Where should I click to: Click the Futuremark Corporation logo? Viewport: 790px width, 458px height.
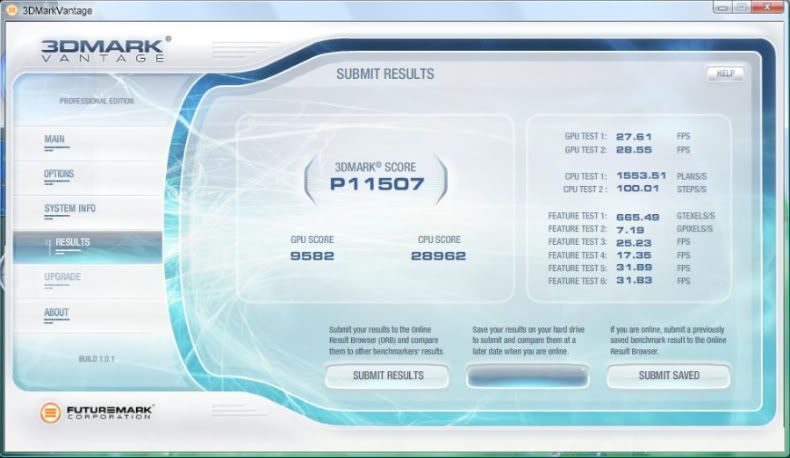click(x=97, y=413)
